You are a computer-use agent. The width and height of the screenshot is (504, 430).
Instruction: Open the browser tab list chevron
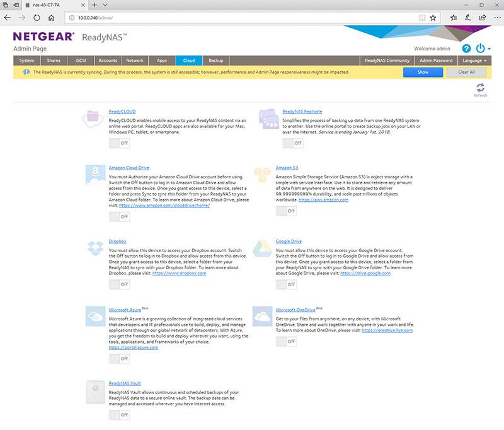(105, 5)
